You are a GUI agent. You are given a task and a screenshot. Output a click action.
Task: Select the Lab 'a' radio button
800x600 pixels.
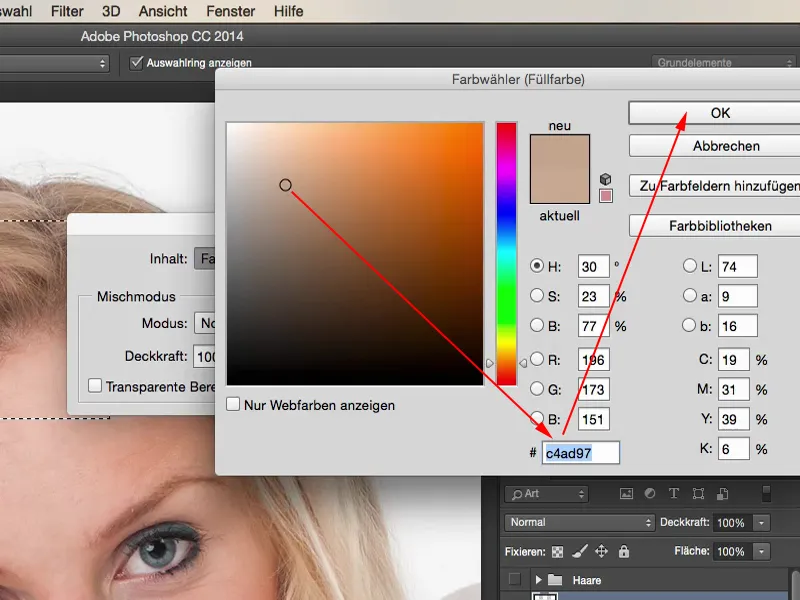689,295
